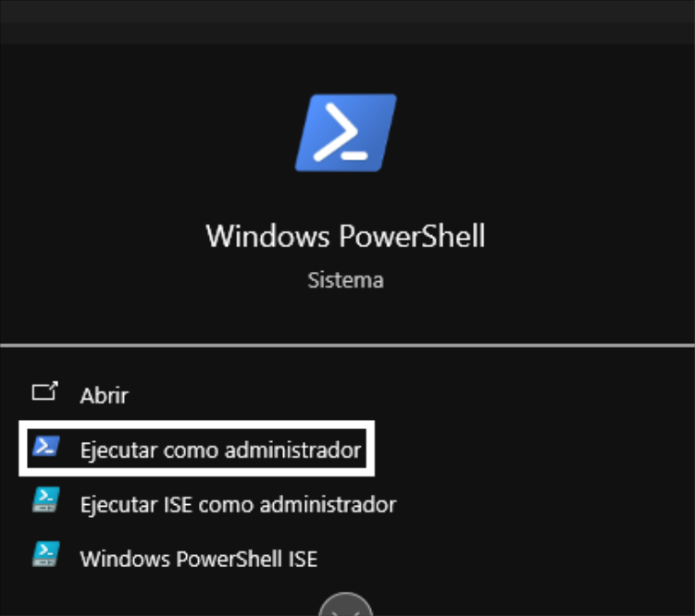Click blank space beside the PowerShell logo

[537, 133]
